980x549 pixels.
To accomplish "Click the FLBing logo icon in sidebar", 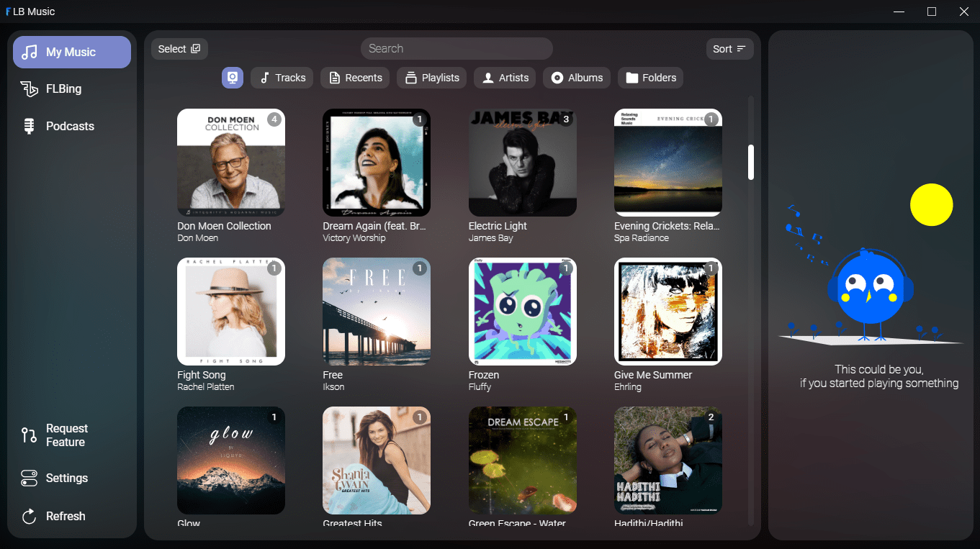I will [x=30, y=89].
